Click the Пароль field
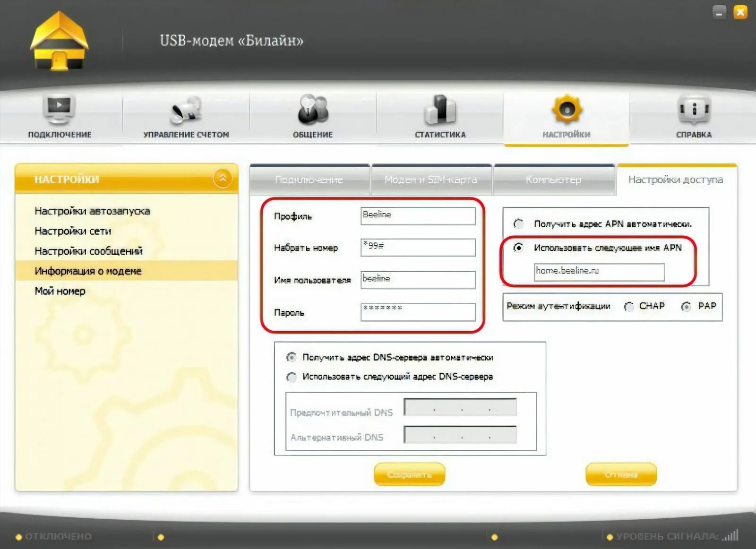Image resolution: width=756 pixels, height=549 pixels. pos(418,312)
